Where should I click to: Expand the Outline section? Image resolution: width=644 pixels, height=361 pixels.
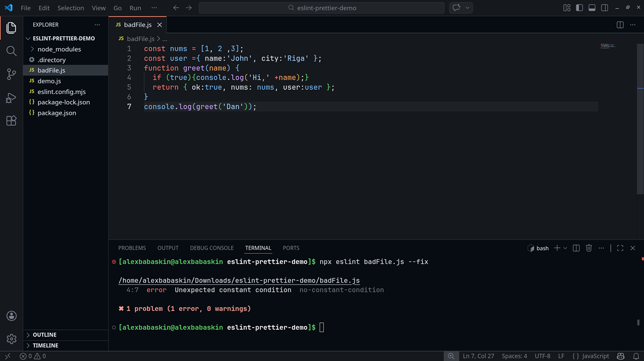(45, 335)
